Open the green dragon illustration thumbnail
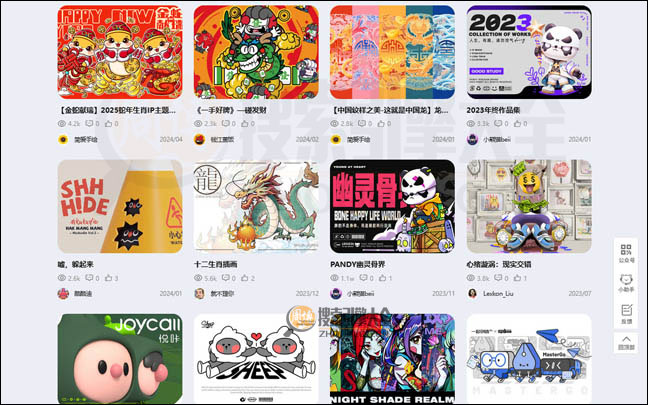 pyautogui.click(x=256, y=206)
